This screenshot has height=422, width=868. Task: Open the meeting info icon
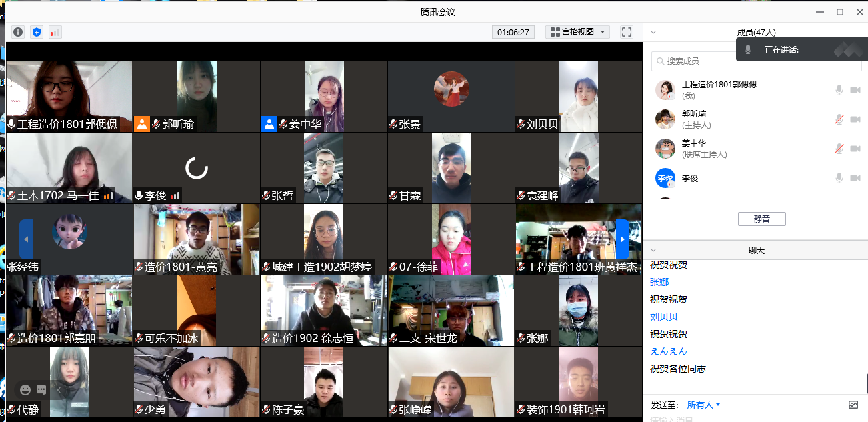[x=18, y=32]
